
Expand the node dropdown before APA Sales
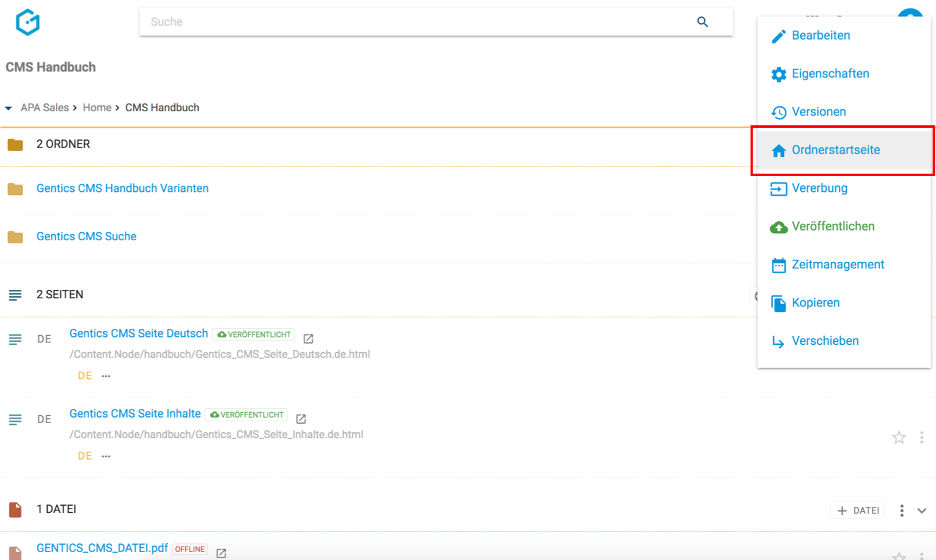tap(9, 108)
